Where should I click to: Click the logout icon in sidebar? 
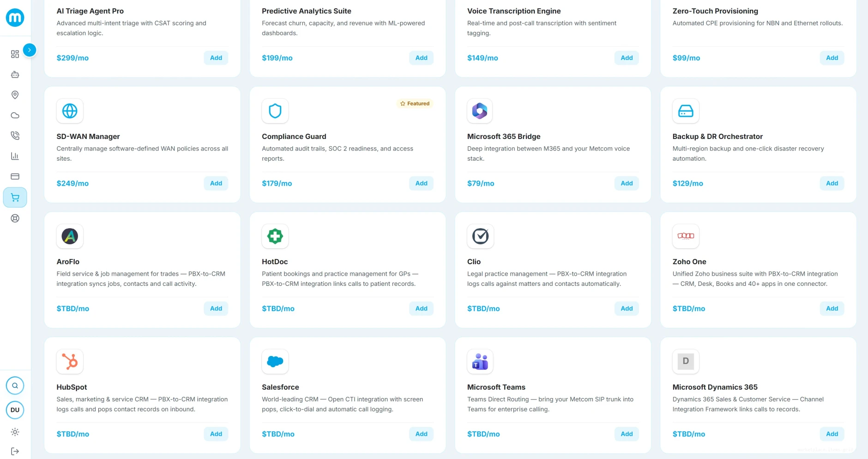(15, 451)
